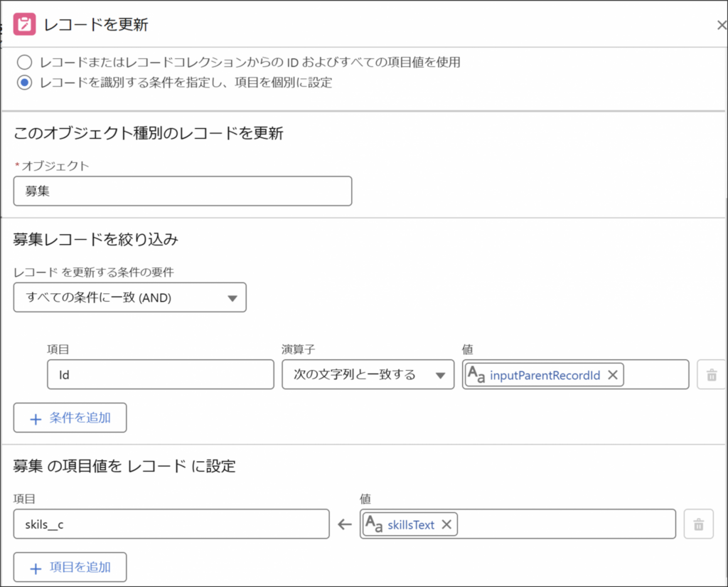The image size is (728, 587).
Task: Remove the inputParentRecordId pill with X
Action: 613,375
